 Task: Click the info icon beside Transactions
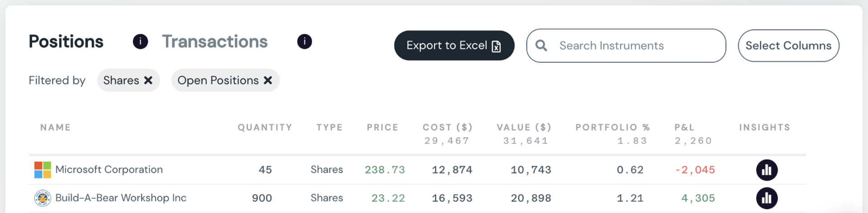pos(304,42)
